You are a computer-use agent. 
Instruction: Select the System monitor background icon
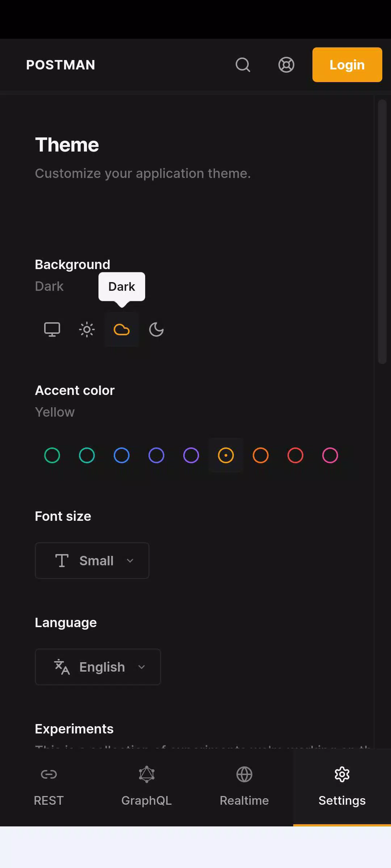[x=52, y=329]
